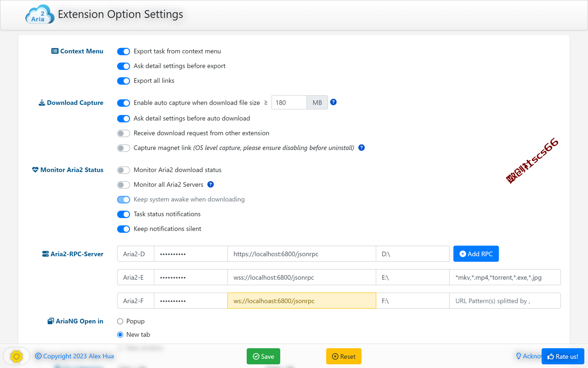Click the Download Capture section label
This screenshot has height=368, width=588.
(75, 103)
